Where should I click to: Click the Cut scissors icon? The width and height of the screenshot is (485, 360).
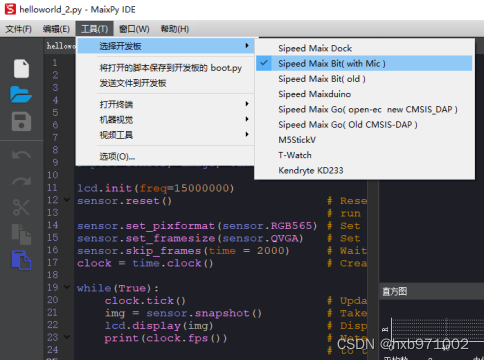tap(21, 207)
